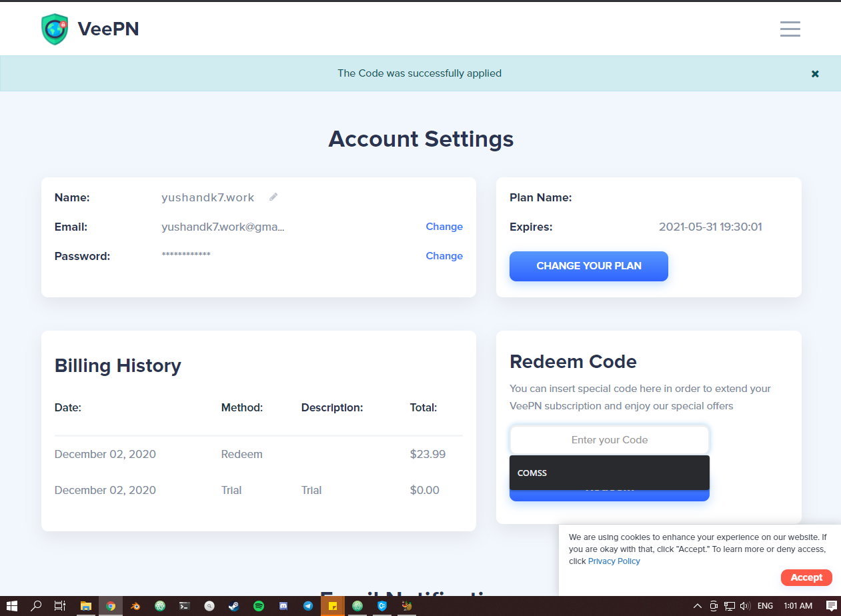Viewport: 841px width, 616px height.
Task: Select the COMSS autocomplete suggestion
Action: (x=610, y=473)
